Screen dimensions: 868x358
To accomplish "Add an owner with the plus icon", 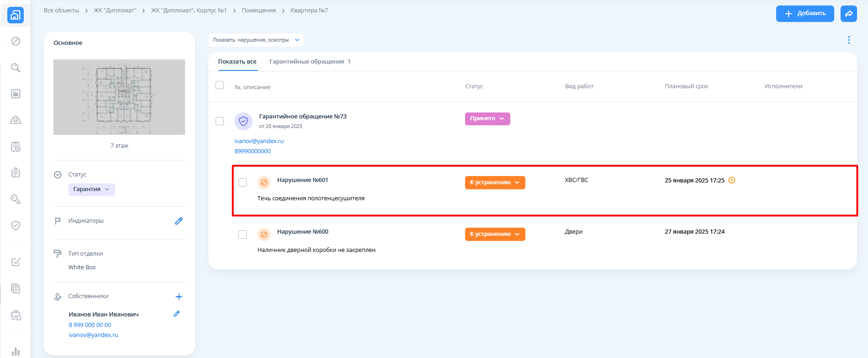I will click(x=179, y=297).
